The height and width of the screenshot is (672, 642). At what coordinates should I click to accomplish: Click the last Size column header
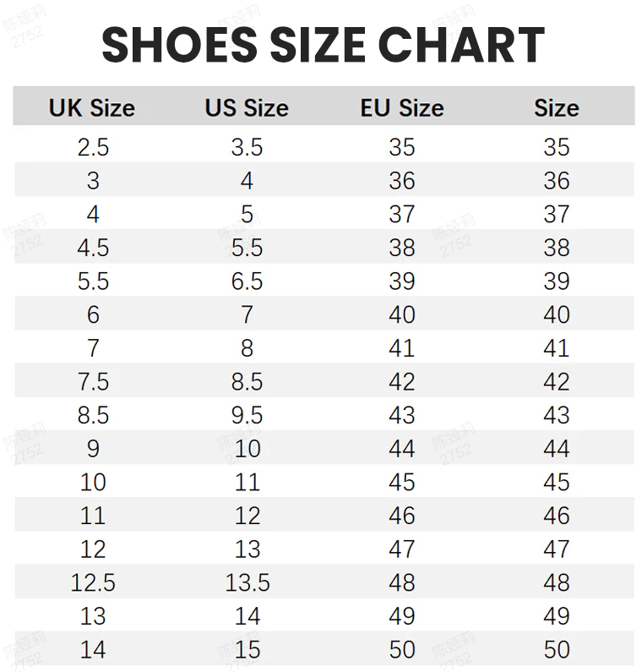[557, 107]
